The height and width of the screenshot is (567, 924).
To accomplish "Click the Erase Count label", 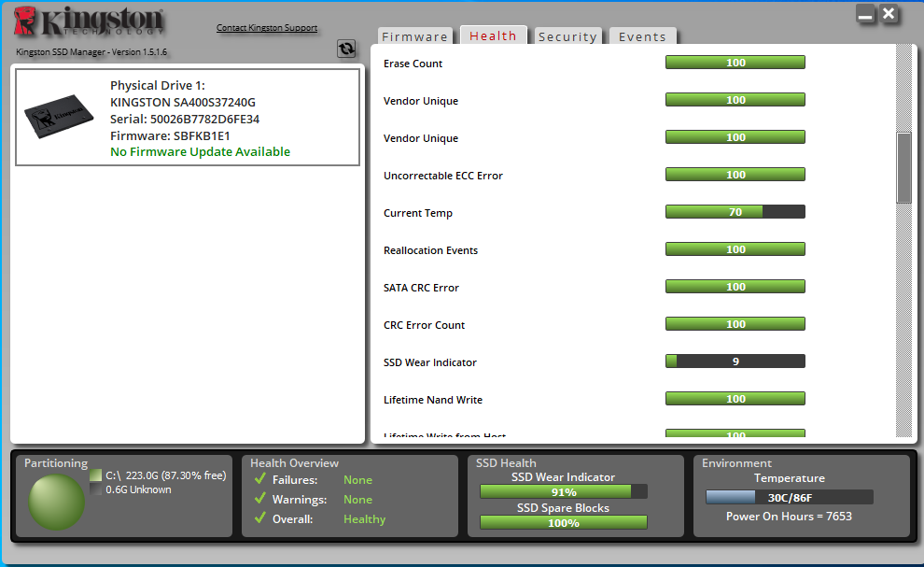I will [413, 64].
